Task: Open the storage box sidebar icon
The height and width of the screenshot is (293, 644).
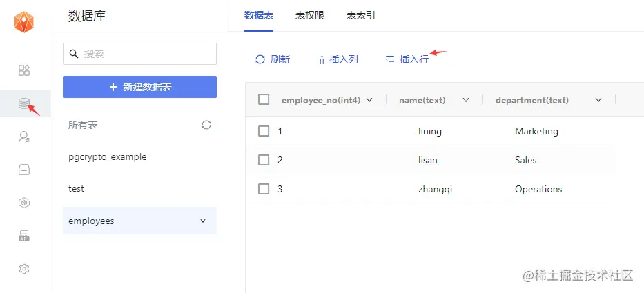Action: (24, 170)
